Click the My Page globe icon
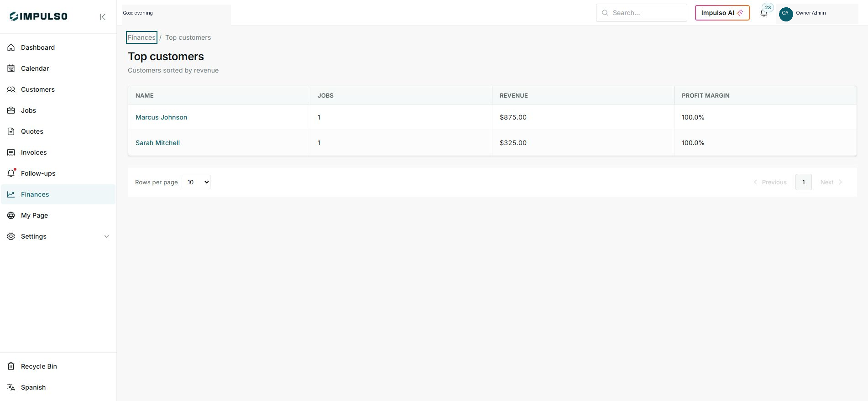This screenshot has width=868, height=401. [11, 215]
